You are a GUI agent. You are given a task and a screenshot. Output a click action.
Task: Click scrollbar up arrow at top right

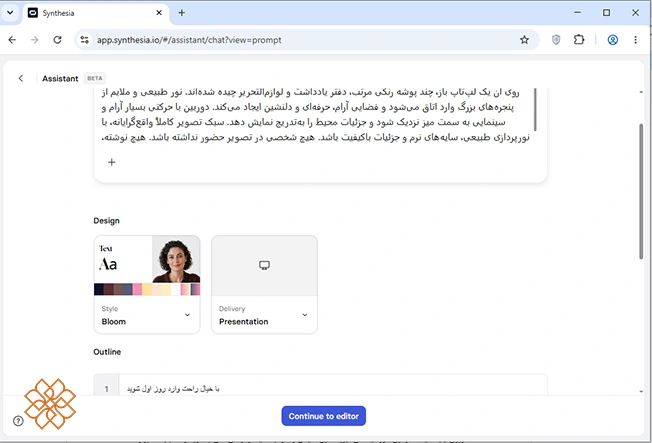[641, 92]
